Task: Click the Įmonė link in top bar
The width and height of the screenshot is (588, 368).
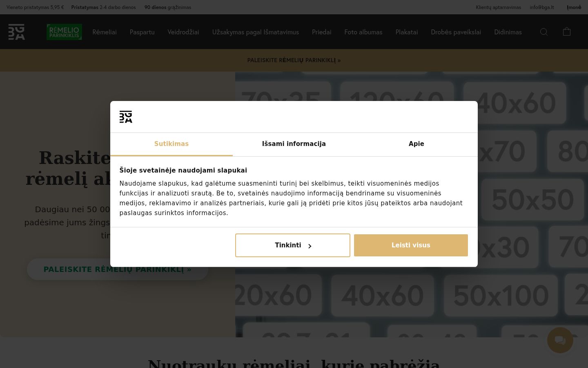Action: [574, 7]
